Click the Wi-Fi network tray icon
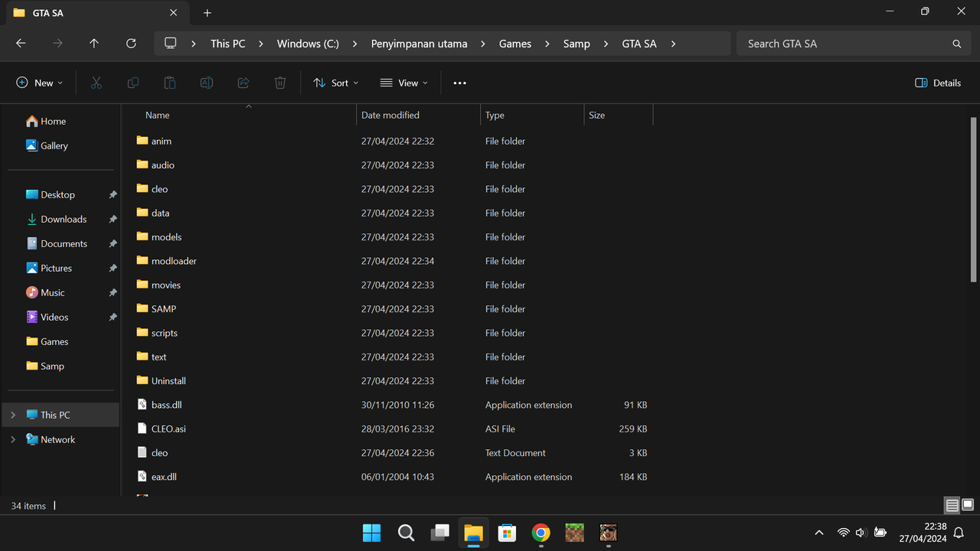Screen dimensions: 980x551 click(x=843, y=533)
